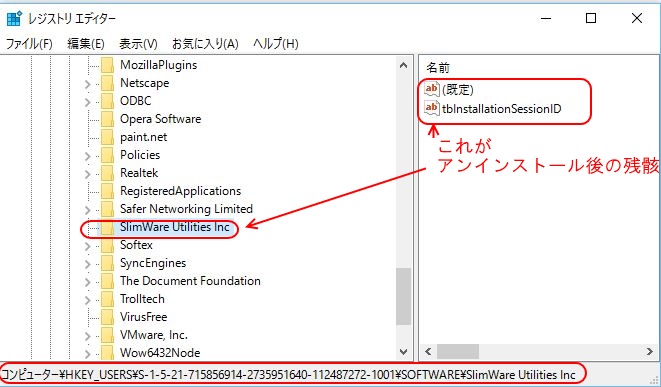Expand the SyncEngines key
The width and height of the screenshot is (661, 387).
pos(88,264)
